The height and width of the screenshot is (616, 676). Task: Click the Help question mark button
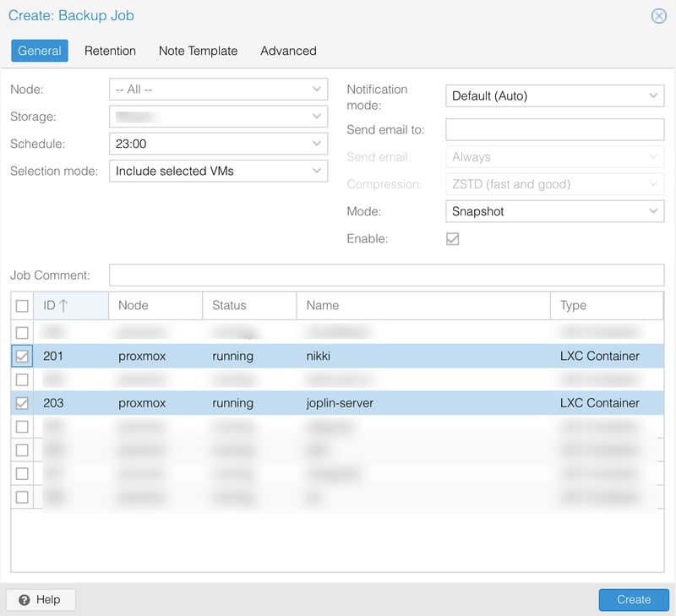41,599
